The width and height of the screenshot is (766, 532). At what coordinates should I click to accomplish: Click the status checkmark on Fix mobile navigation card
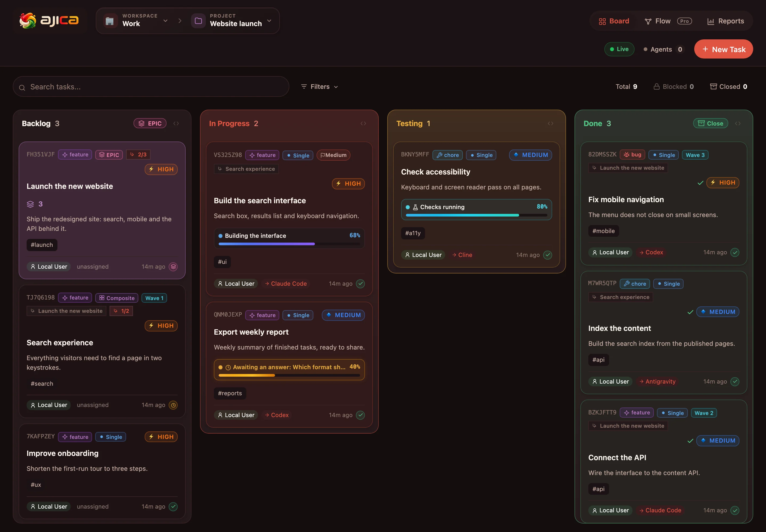(735, 252)
